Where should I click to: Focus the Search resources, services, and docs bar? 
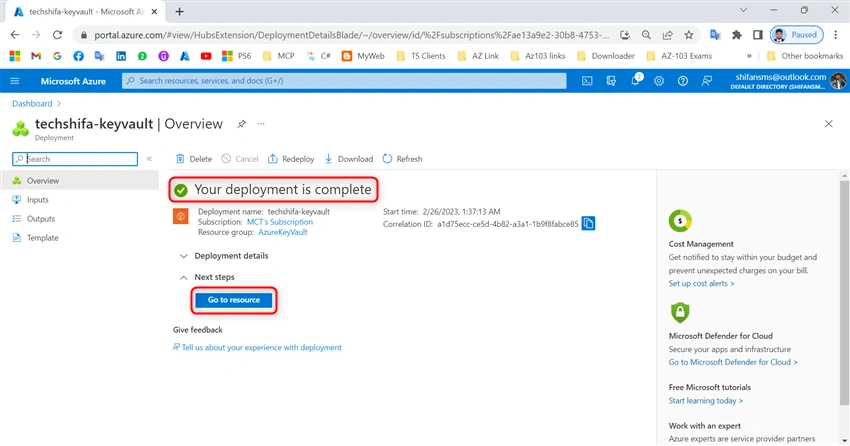pos(344,81)
